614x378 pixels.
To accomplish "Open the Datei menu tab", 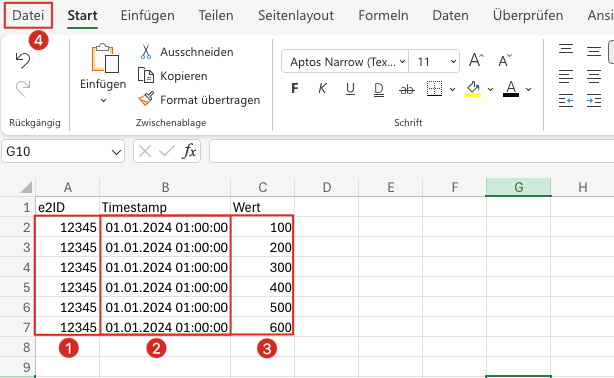I will pyautogui.click(x=28, y=15).
